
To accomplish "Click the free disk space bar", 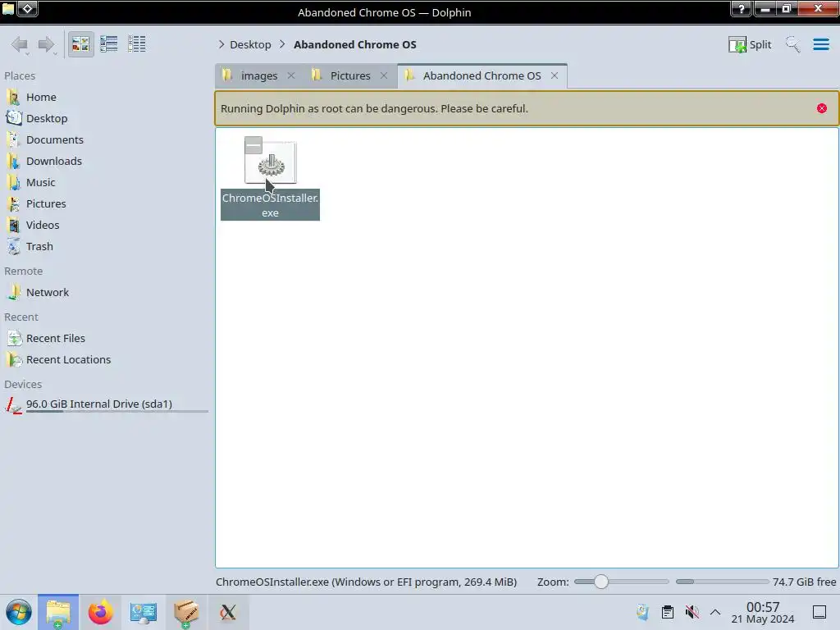I will tap(722, 582).
